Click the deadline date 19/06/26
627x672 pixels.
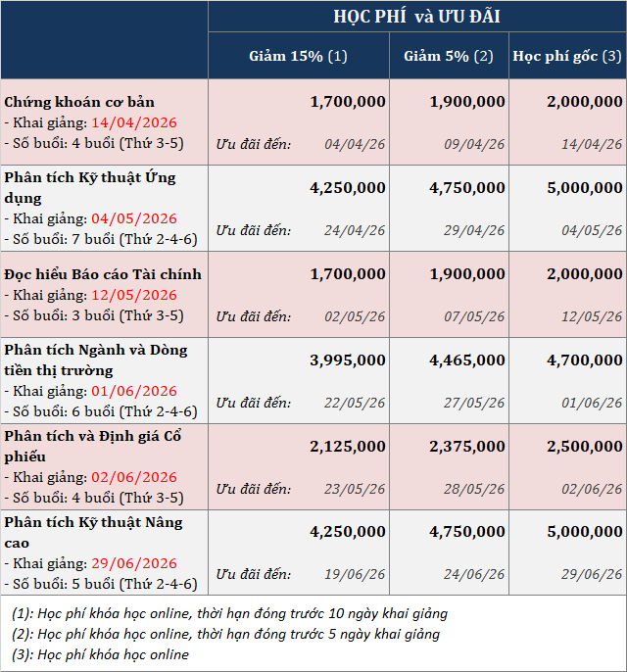[x=355, y=574]
